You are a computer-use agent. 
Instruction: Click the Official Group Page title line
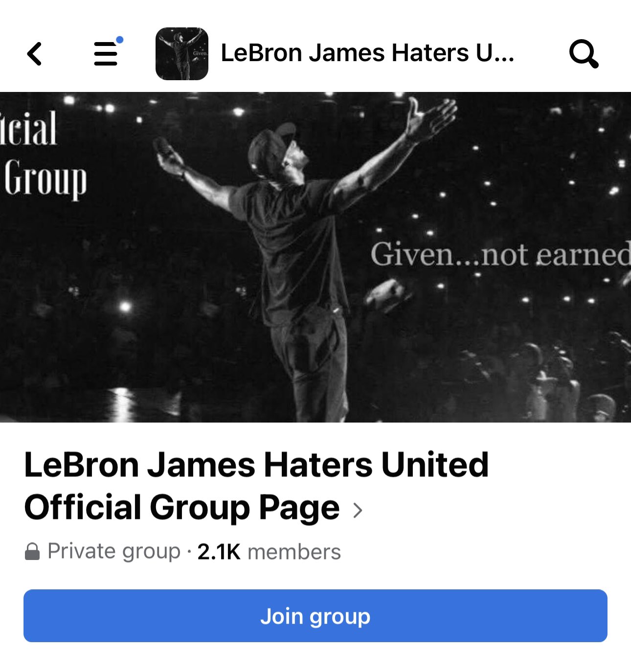point(182,508)
